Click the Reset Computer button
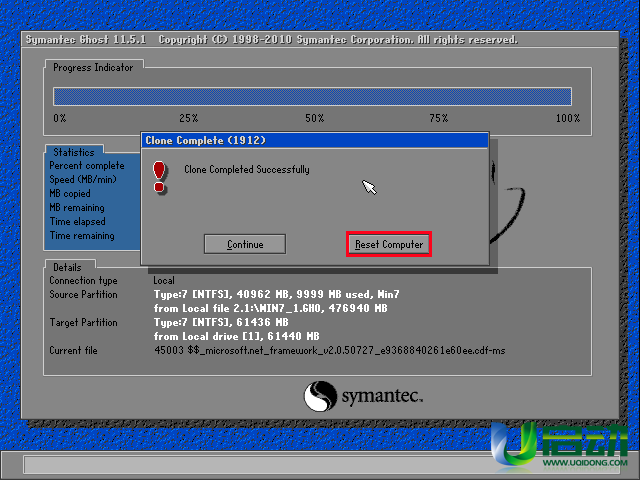The image size is (640, 480). (x=389, y=244)
